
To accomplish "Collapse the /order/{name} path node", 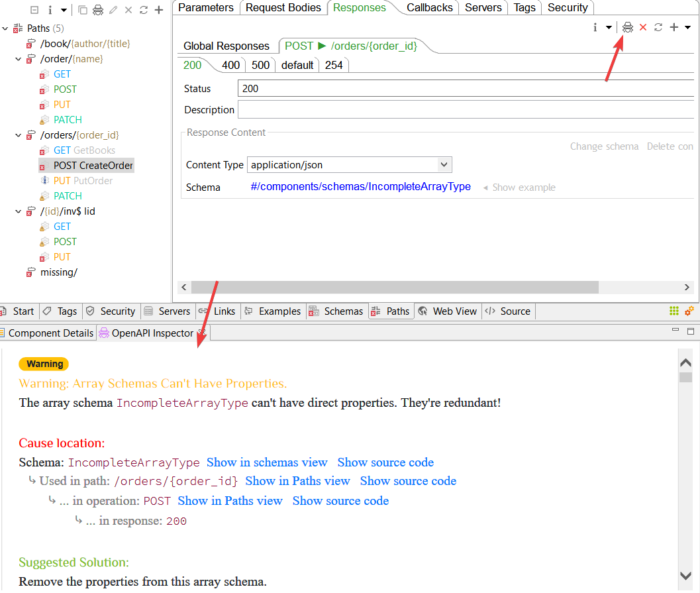I will [x=17, y=59].
